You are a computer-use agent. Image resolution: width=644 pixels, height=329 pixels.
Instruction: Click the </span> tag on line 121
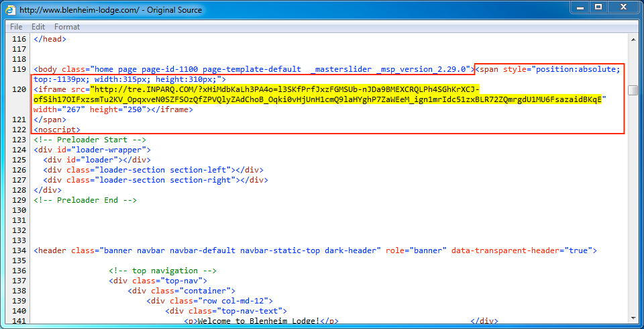(50, 120)
